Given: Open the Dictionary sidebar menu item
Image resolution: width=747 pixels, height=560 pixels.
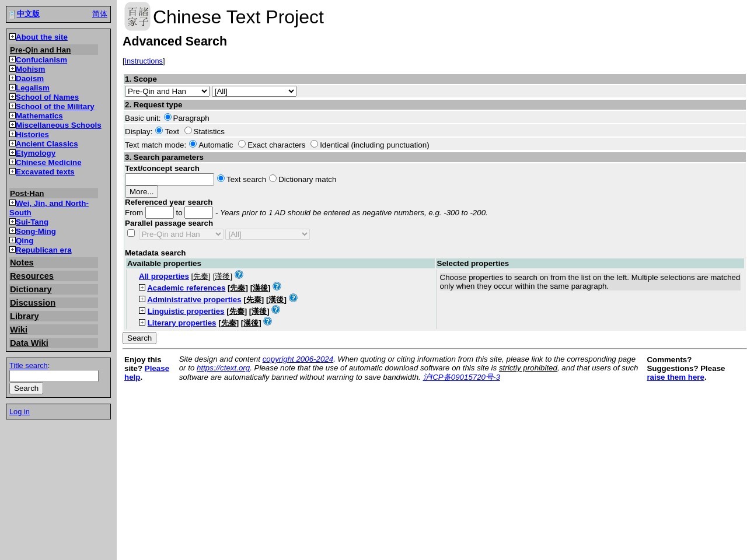Looking at the screenshot, I should [31, 289].
